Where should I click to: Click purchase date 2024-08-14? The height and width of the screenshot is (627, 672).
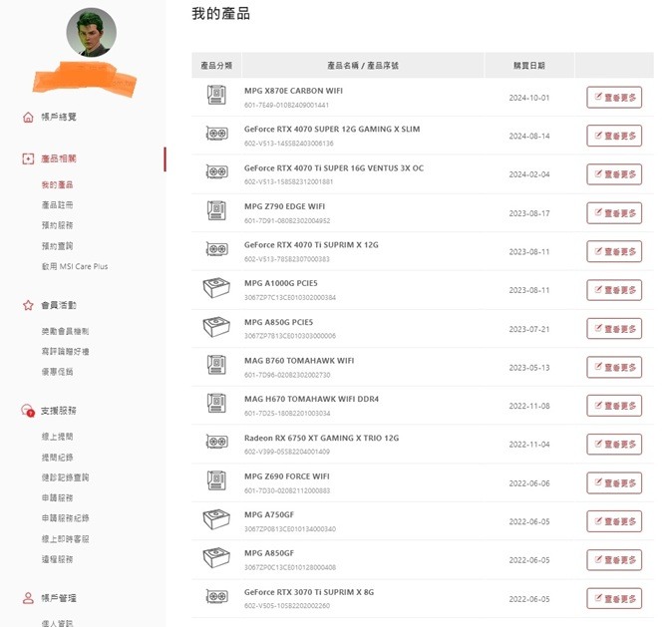(529, 136)
